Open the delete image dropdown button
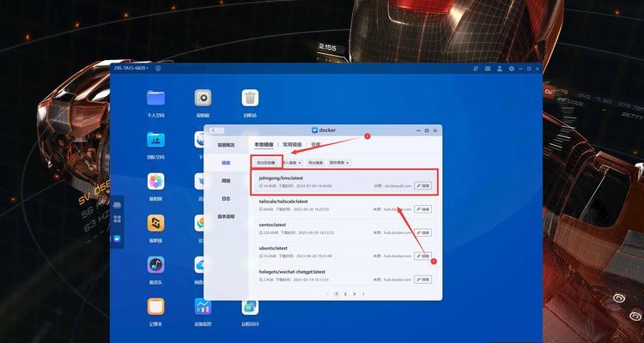Image resolution: width=644 pixels, height=343 pixels. (339, 163)
